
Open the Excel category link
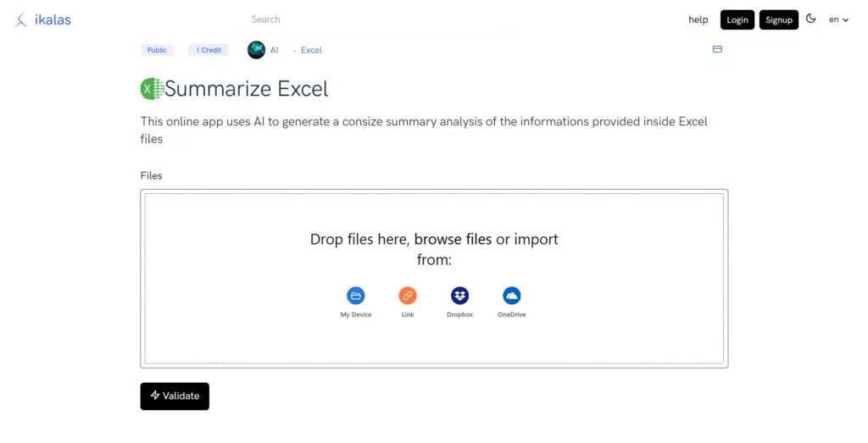pos(311,50)
